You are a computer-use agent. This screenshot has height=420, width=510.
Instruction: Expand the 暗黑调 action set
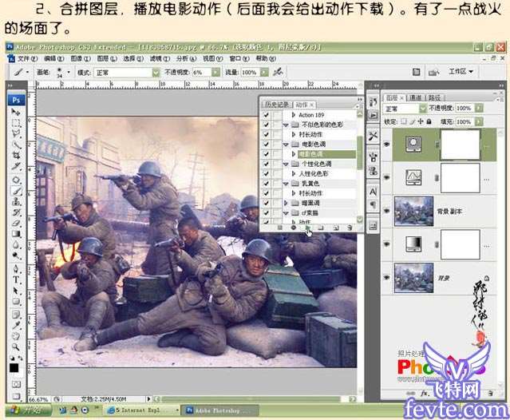[286, 203]
